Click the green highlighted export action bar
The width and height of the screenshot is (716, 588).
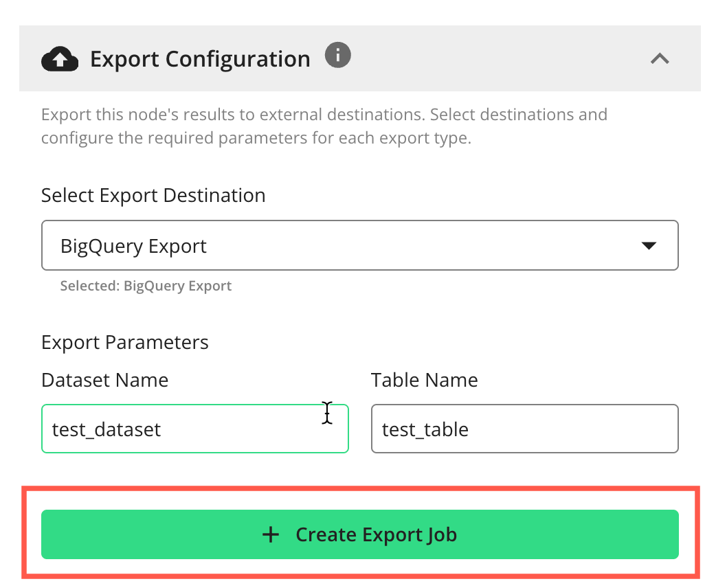coord(360,534)
